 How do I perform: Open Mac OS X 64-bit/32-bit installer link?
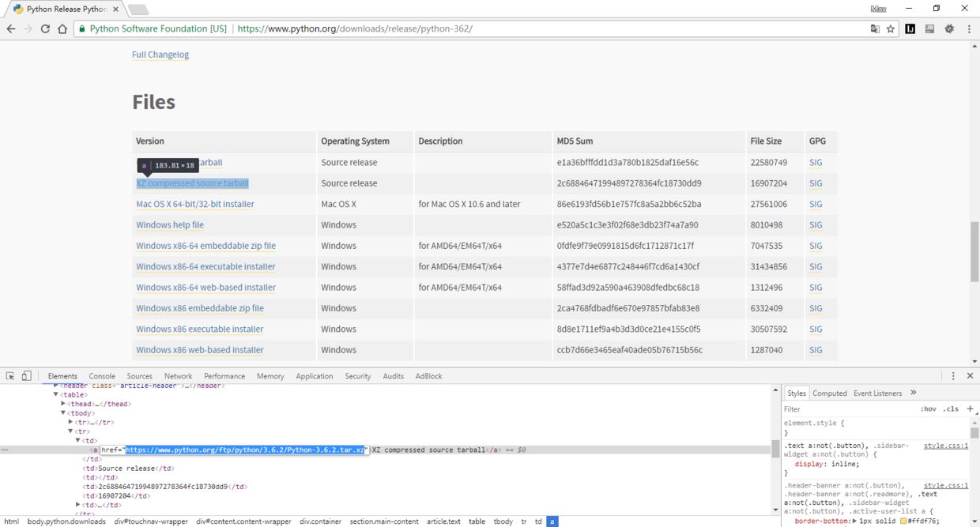pyautogui.click(x=195, y=204)
